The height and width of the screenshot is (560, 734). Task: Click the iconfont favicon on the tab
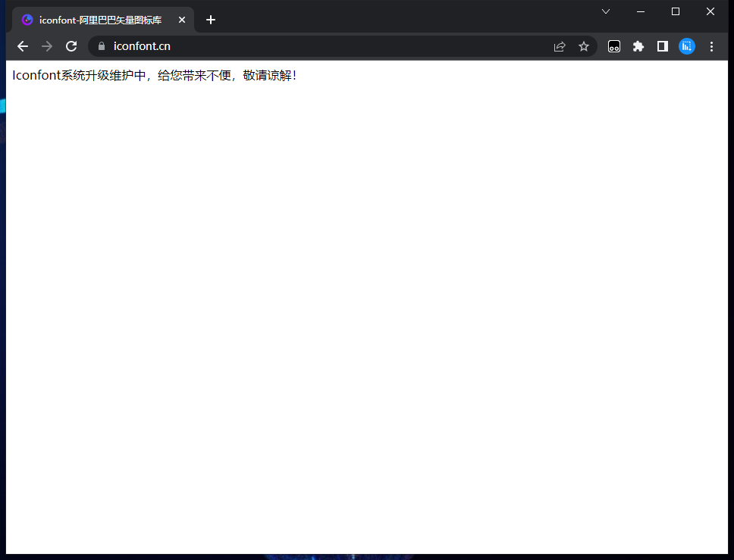click(x=27, y=20)
